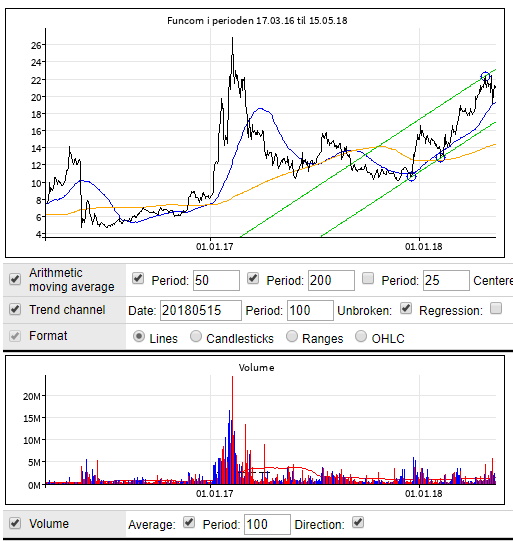The width and height of the screenshot is (513, 541).
Task: Click the tallest red volume bar
Action: (x=233, y=430)
